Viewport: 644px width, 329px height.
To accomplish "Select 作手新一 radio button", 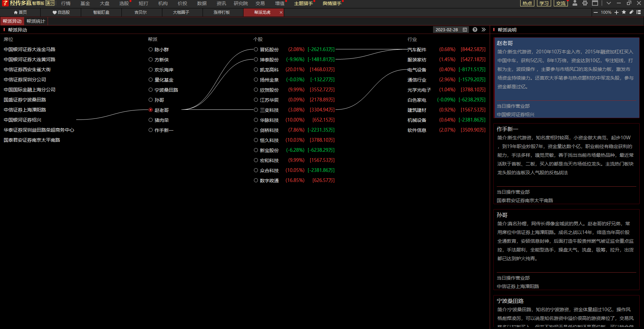I will click(x=151, y=130).
